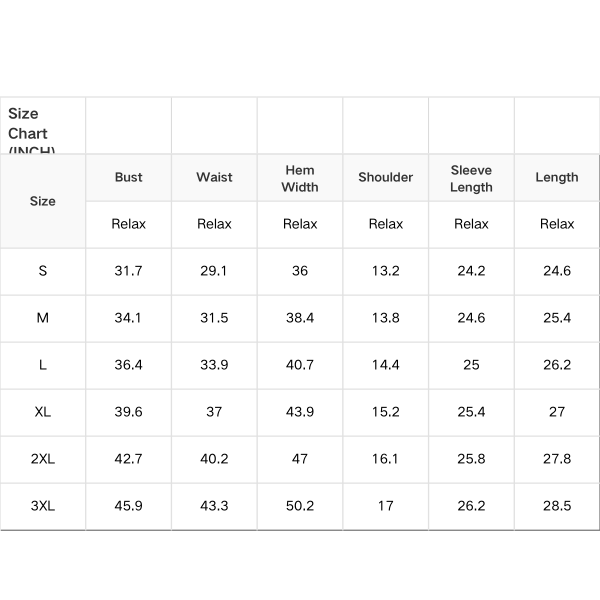This screenshot has width=600, height=600.
Task: Click shoulder value 15.2 for size XL
Action: (386, 412)
